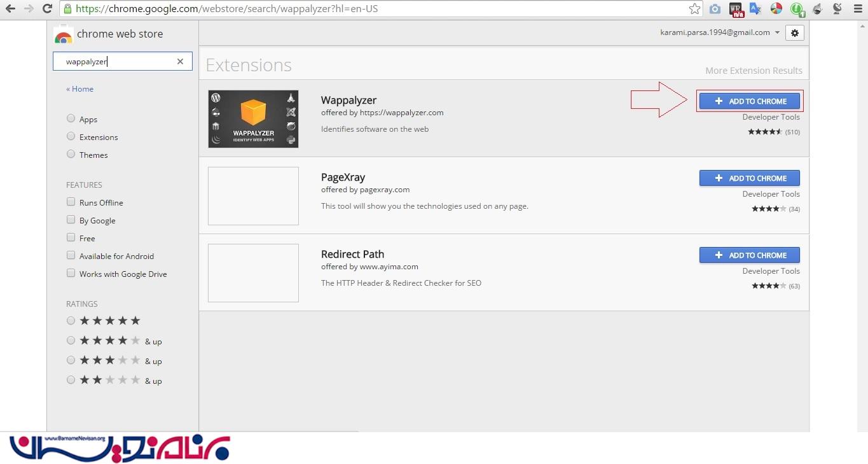868x464 pixels.
Task: Open the PageXray extension title
Action: (343, 177)
